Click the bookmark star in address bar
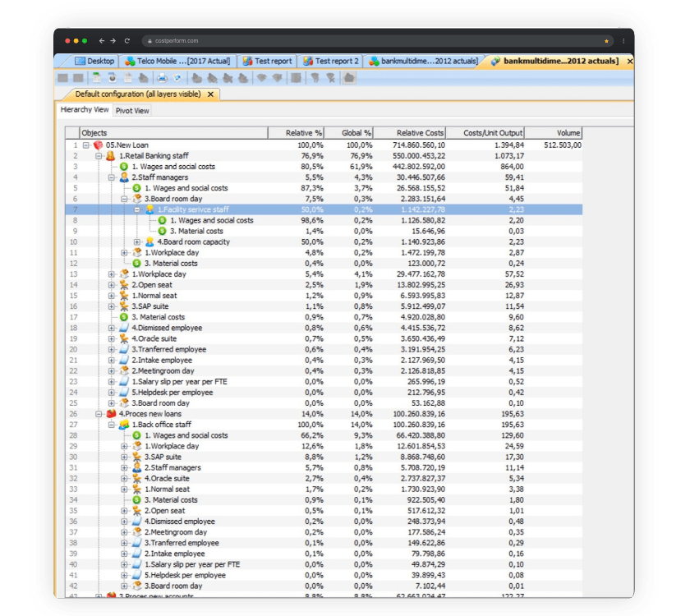 click(x=606, y=41)
